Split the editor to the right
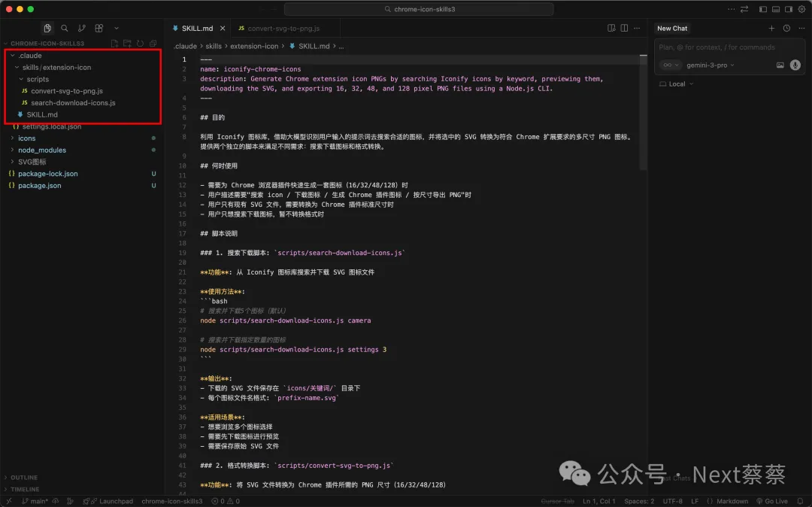812x507 pixels. coord(624,29)
